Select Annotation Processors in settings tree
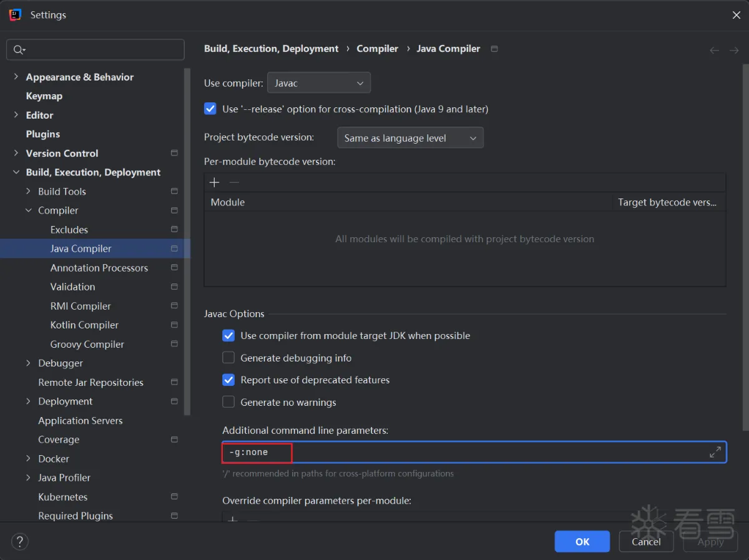The width and height of the screenshot is (749, 560). [99, 268]
